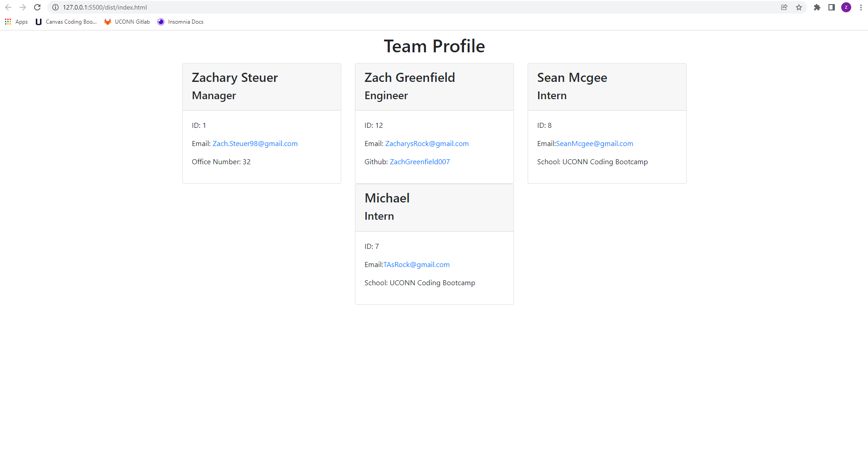Open the UCONN Gitlab bookmark
This screenshot has width=868, height=449.
click(126, 21)
